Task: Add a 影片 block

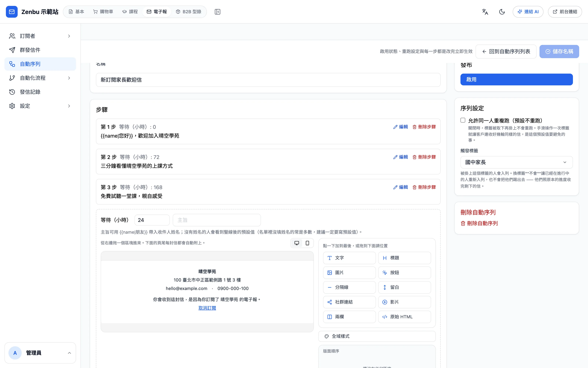Action: [x=405, y=302]
